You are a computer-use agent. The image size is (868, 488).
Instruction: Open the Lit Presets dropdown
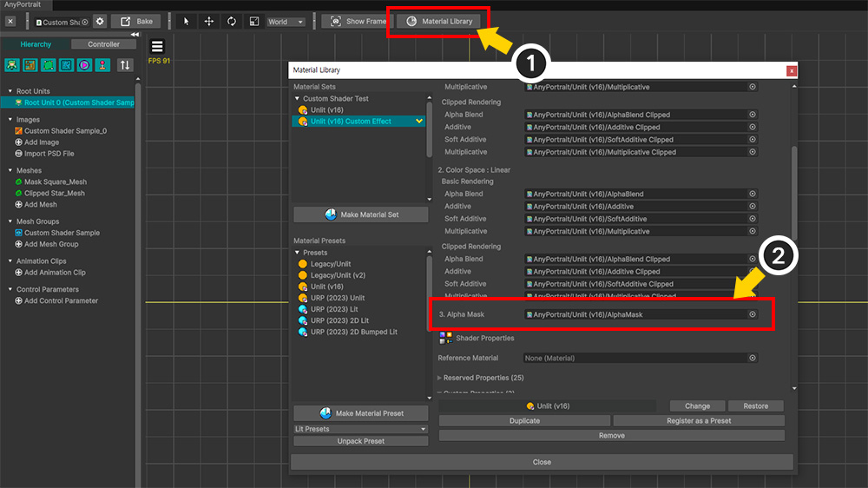pos(360,429)
